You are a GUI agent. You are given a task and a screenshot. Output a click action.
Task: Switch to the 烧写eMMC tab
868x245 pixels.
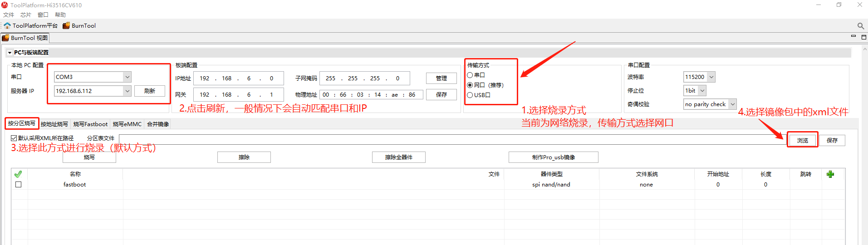[127, 124]
